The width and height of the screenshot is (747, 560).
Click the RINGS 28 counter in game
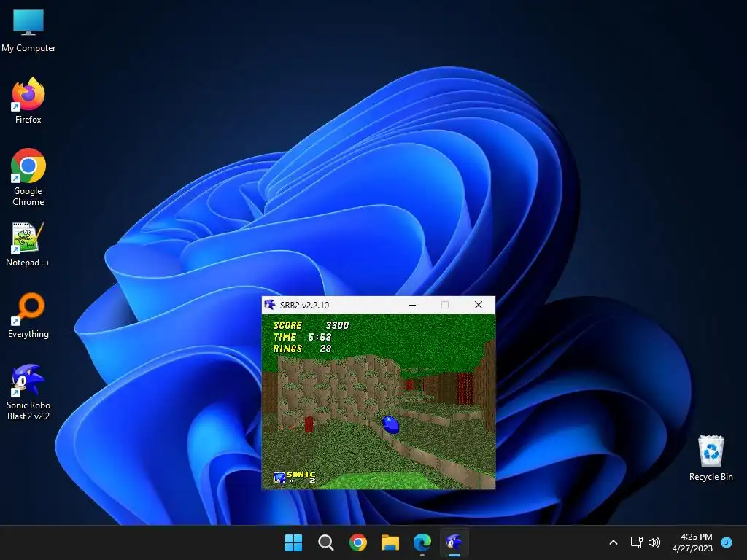click(x=302, y=349)
